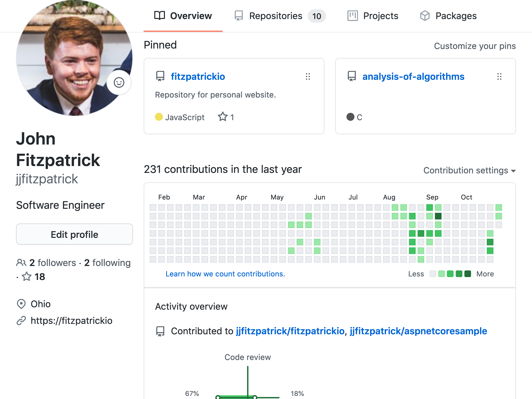Click the 'Software Engineer' bio text
Screen dimensions: 532x399
coord(60,205)
